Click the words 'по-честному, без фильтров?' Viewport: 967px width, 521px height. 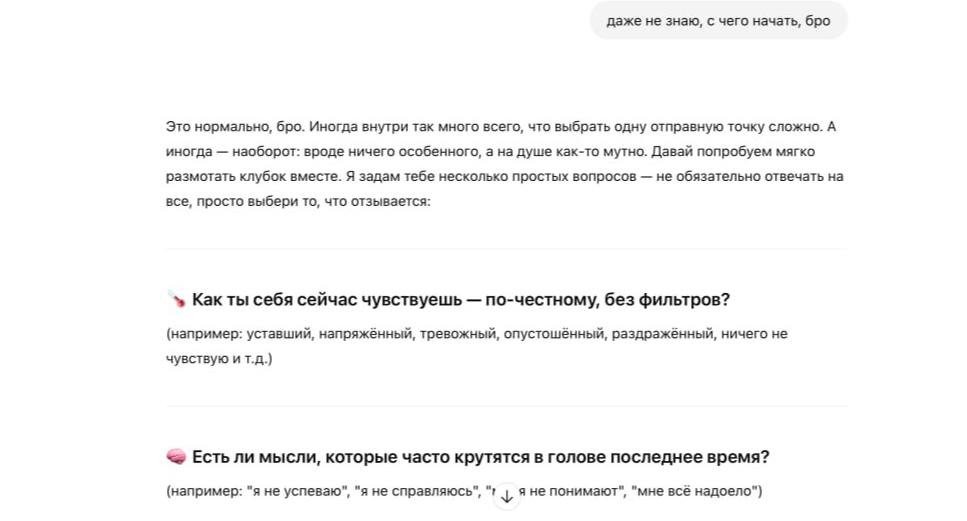click(x=607, y=300)
